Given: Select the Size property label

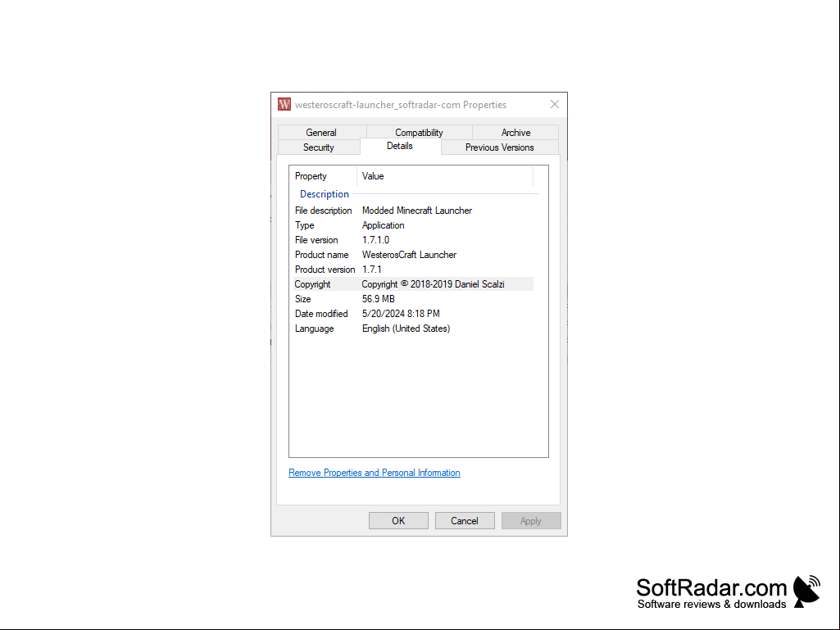Looking at the screenshot, I should pos(302,299).
